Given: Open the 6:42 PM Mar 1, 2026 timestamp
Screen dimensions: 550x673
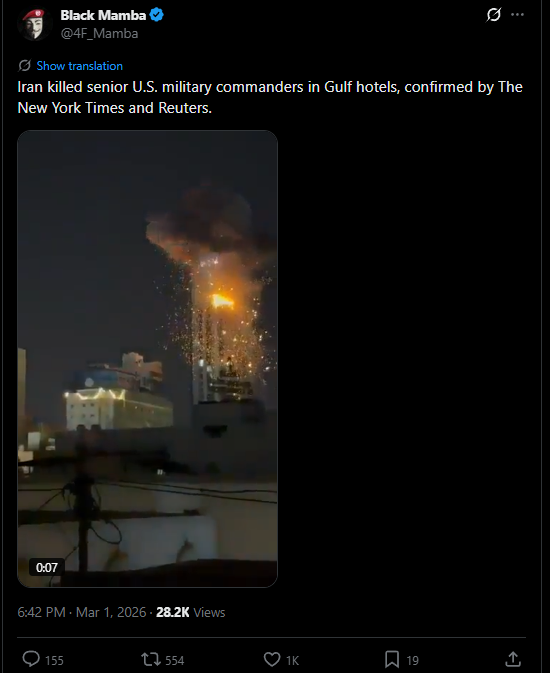Looking at the screenshot, I should click(x=82, y=612).
